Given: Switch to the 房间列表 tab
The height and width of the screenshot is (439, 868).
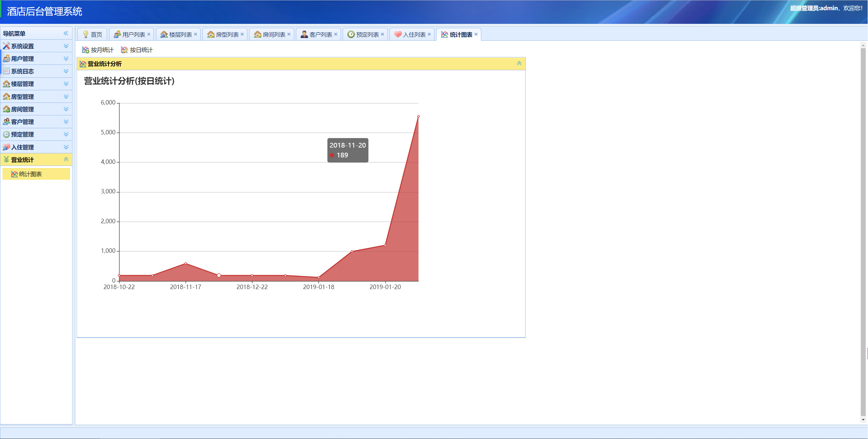Looking at the screenshot, I should [271, 34].
